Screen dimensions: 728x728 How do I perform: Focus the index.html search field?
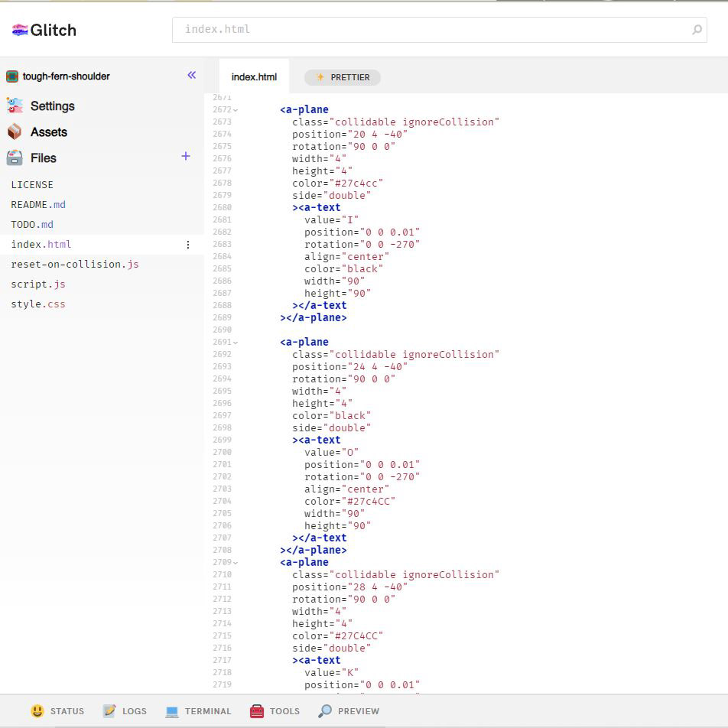point(439,30)
